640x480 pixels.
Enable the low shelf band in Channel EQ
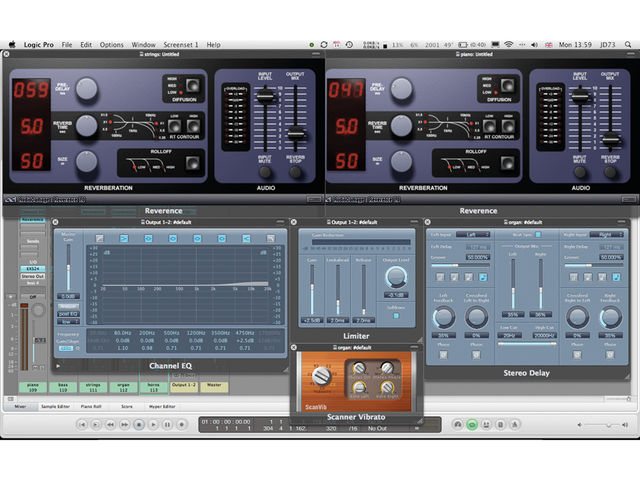point(124,238)
